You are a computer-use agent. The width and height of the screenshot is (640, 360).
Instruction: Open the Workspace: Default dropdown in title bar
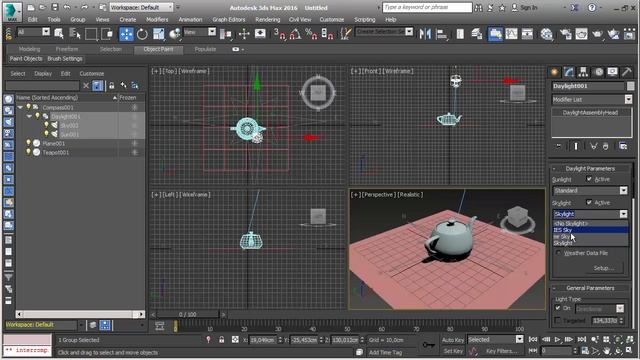click(142, 7)
